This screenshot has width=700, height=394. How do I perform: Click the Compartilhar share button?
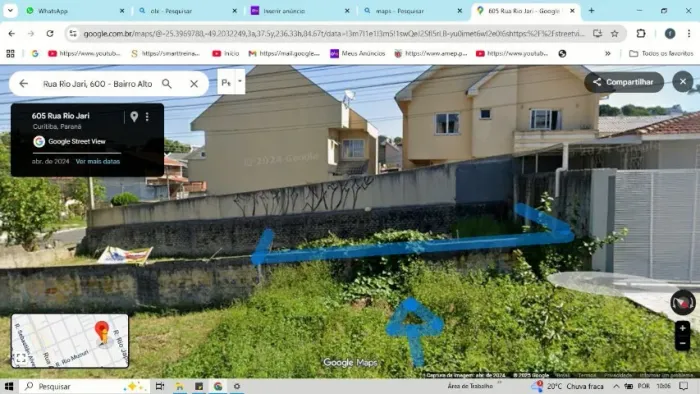624,82
